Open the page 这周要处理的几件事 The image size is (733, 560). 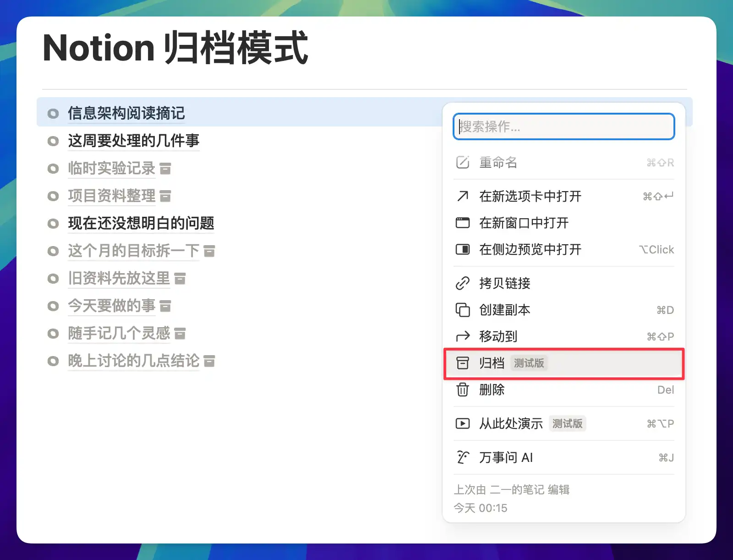pyautogui.click(x=133, y=141)
